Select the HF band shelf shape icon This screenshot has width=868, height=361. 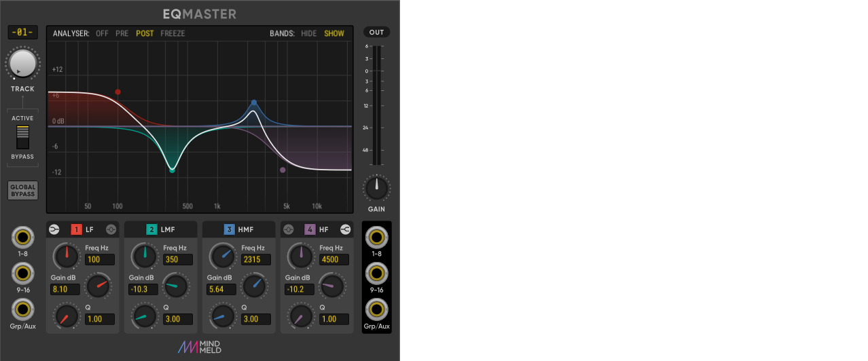point(345,229)
